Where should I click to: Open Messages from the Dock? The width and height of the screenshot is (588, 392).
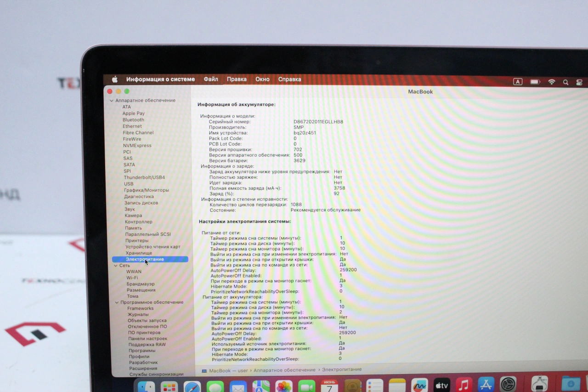(x=215, y=386)
